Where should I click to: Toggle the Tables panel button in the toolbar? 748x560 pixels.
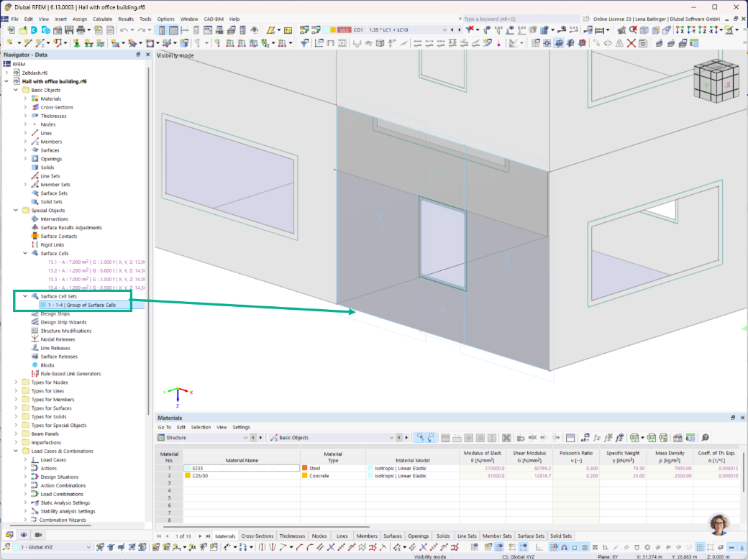pos(173,30)
